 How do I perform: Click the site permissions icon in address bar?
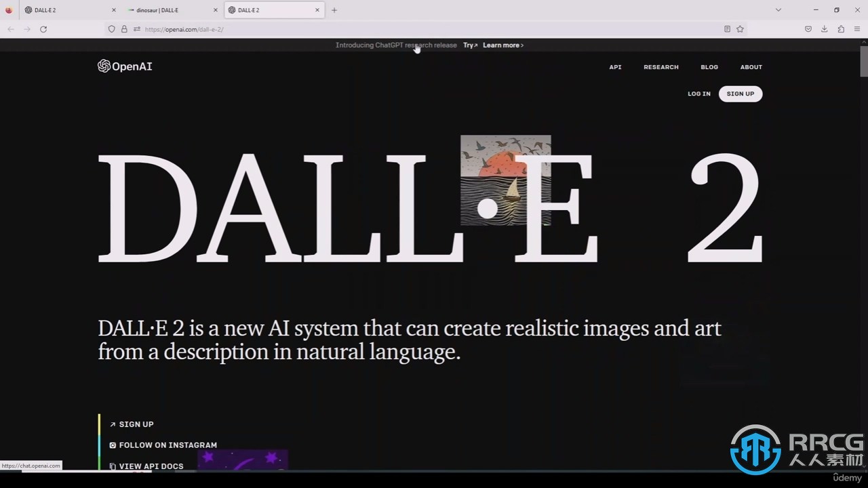(x=137, y=29)
